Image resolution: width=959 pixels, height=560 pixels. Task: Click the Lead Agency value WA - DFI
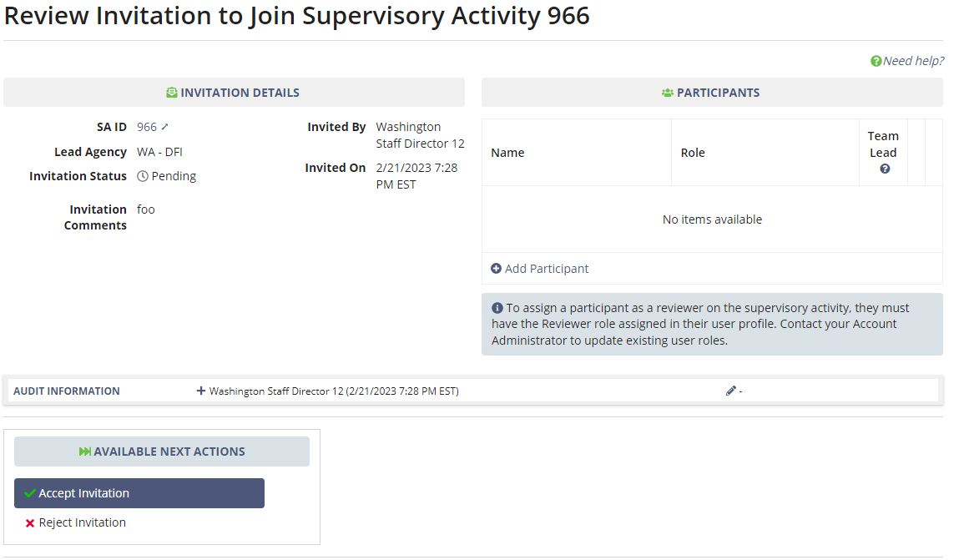(159, 152)
